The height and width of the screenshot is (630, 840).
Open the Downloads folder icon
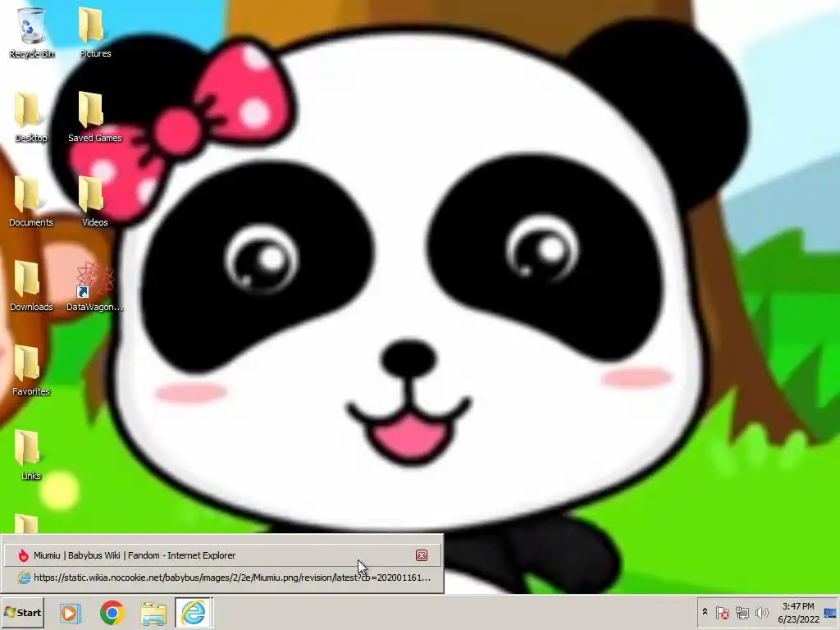point(30,286)
